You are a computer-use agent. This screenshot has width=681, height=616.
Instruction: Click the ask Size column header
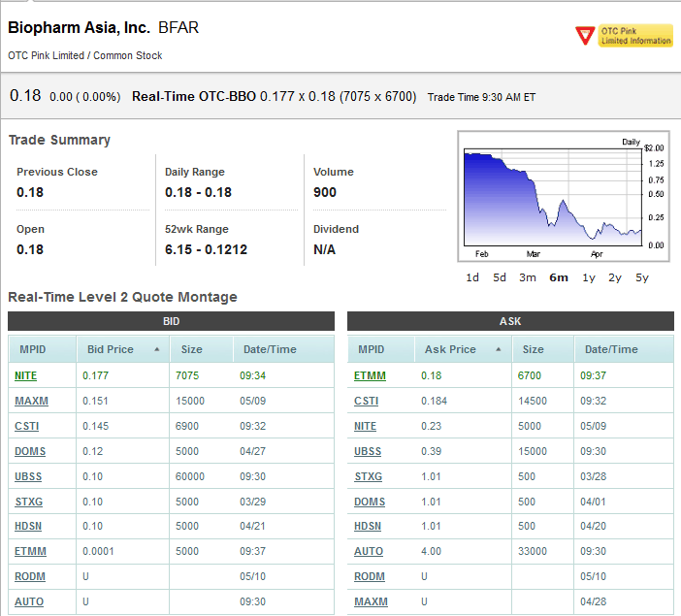[x=534, y=349]
